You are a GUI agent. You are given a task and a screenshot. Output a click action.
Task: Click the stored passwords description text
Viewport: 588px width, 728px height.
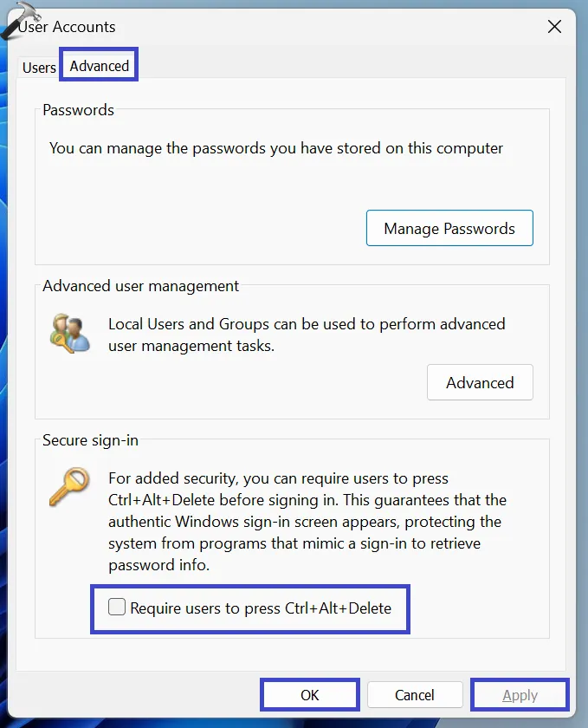point(276,148)
